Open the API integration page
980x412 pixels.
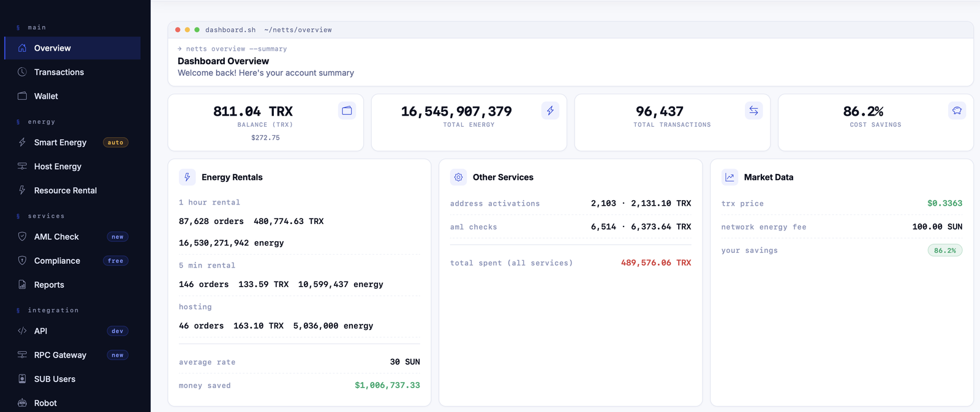tap(72, 331)
